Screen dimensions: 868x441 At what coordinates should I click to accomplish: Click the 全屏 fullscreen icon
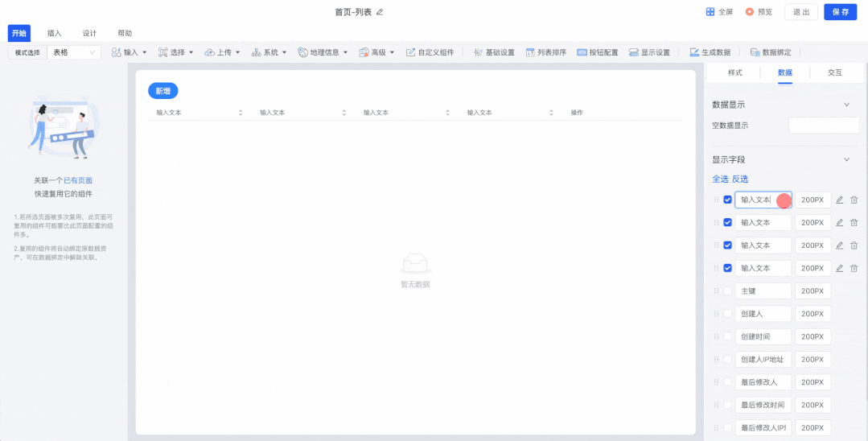click(710, 11)
